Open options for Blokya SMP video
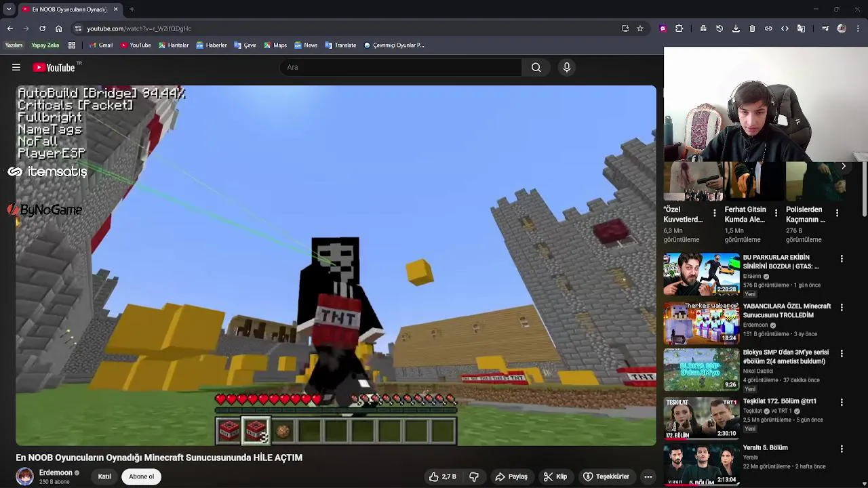868x488 pixels. (x=842, y=354)
